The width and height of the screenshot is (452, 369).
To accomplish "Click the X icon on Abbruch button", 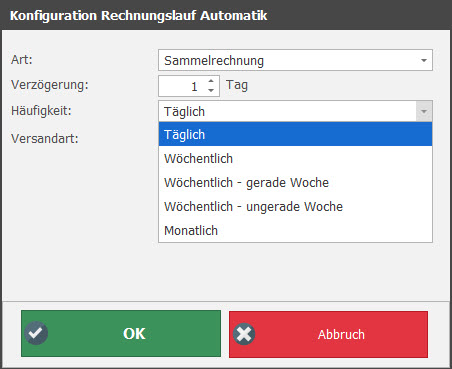I will point(244,334).
